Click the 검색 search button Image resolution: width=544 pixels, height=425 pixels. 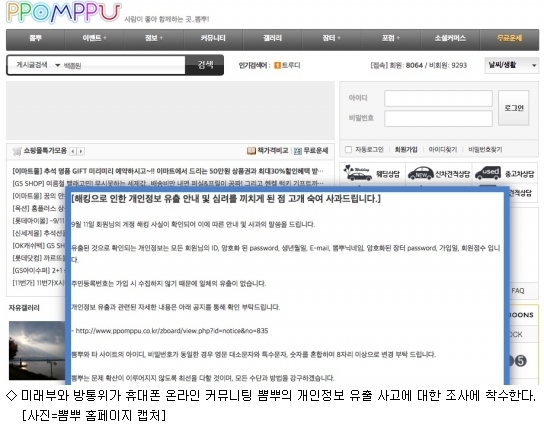(205, 65)
